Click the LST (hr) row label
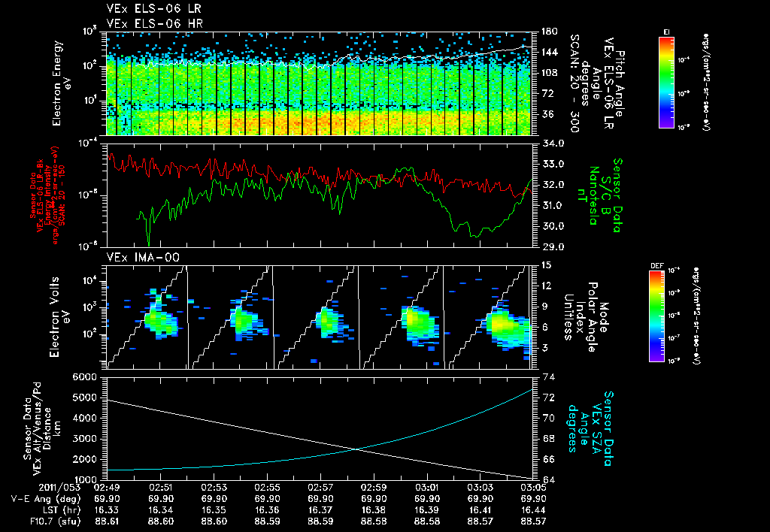The image size is (770, 532). click(62, 509)
